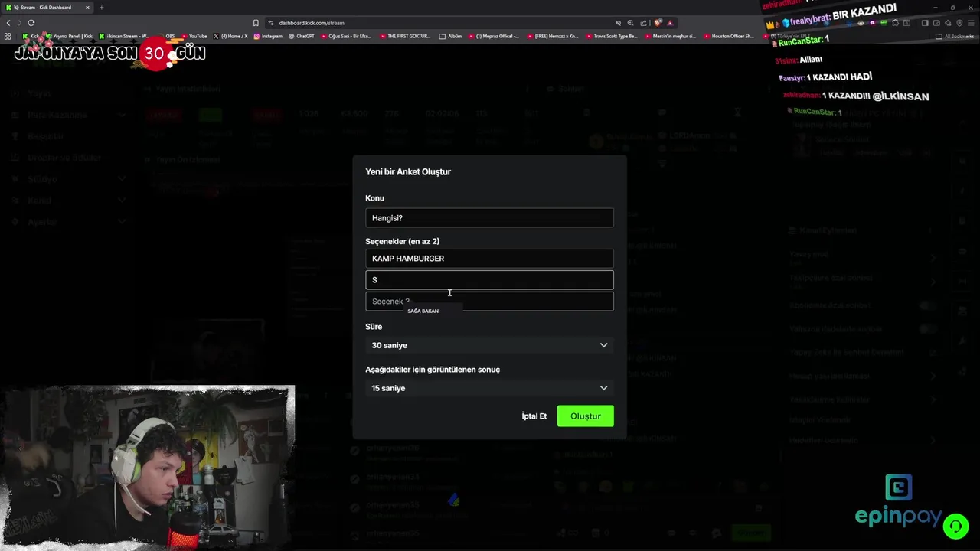Click the KAMP HAMBURGER option field

pyautogui.click(x=489, y=259)
